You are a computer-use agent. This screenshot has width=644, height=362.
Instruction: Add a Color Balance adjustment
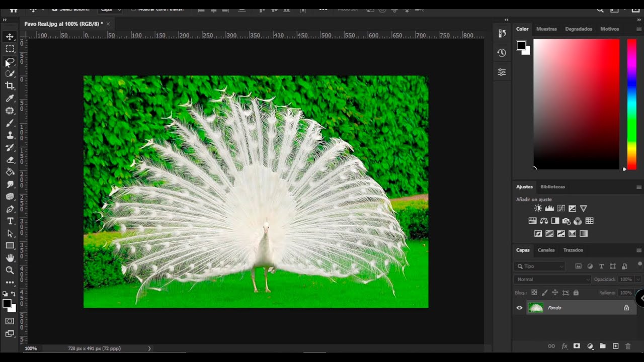(544, 221)
